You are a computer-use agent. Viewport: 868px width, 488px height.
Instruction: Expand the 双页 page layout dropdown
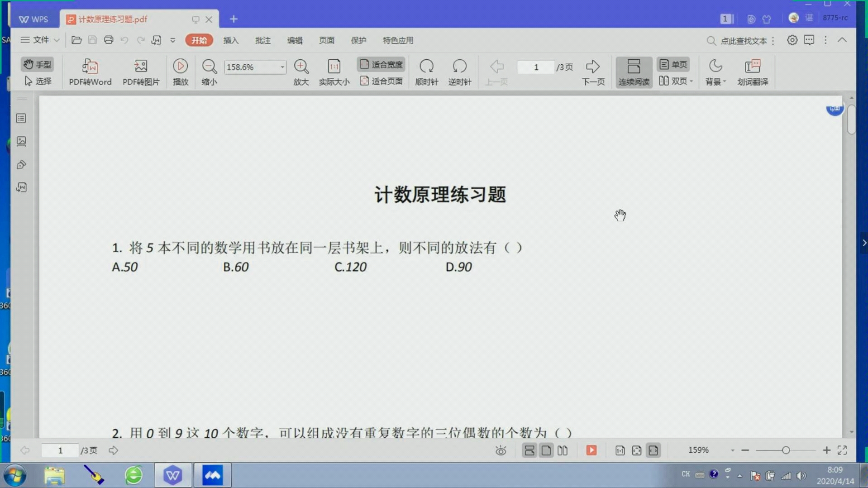[x=691, y=81]
